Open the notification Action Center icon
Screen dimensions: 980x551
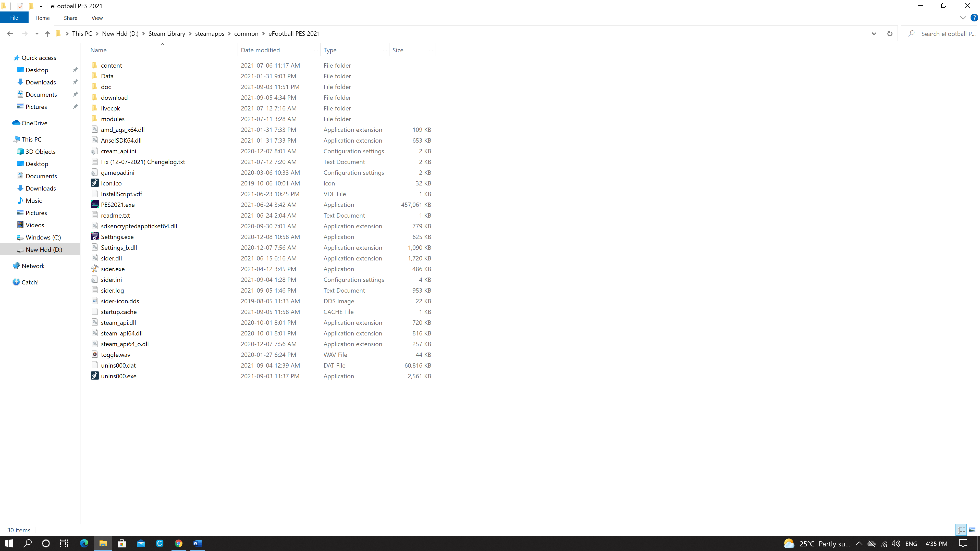pyautogui.click(x=963, y=543)
